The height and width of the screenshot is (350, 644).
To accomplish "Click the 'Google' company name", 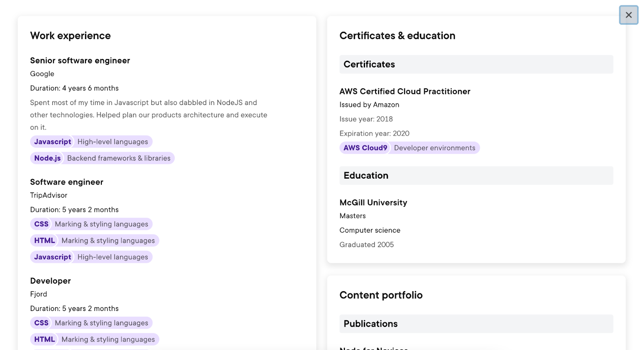I will (x=42, y=74).
